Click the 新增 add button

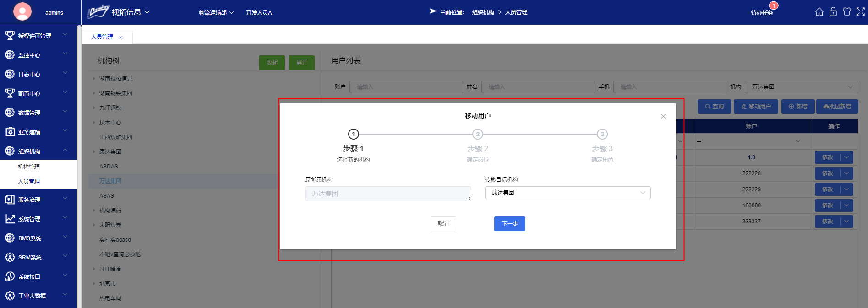point(798,107)
